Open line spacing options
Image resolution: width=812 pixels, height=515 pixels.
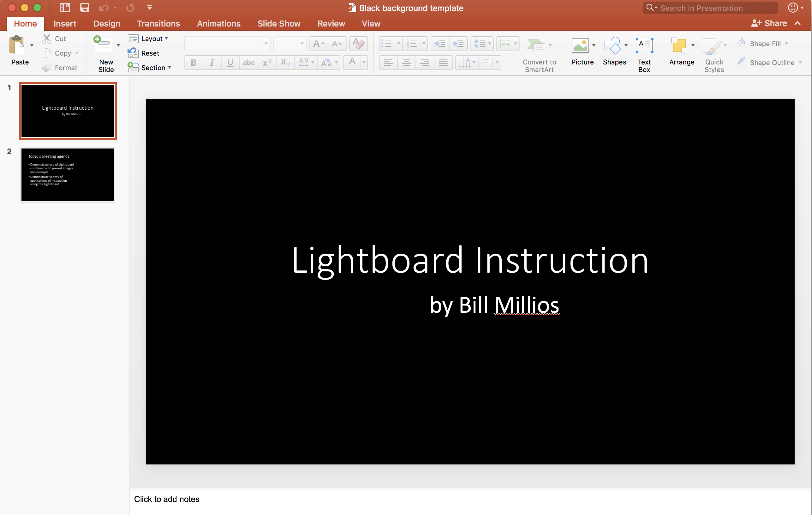coord(482,44)
